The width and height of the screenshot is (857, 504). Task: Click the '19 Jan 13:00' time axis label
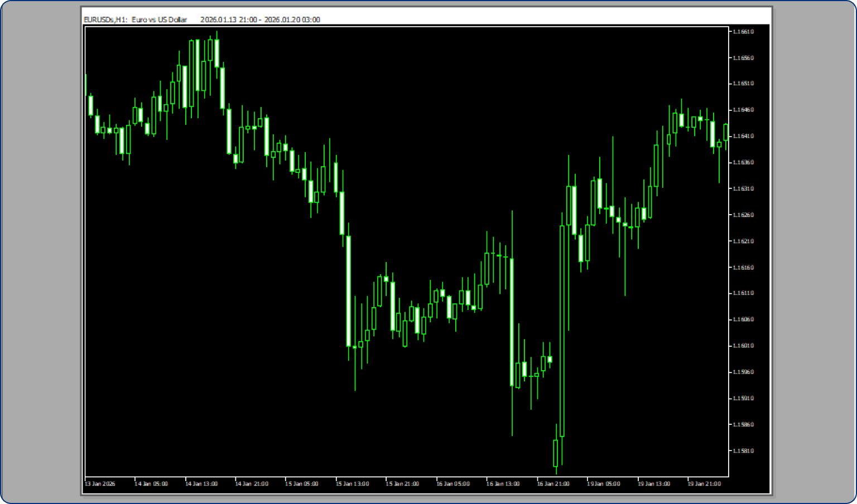(653, 484)
